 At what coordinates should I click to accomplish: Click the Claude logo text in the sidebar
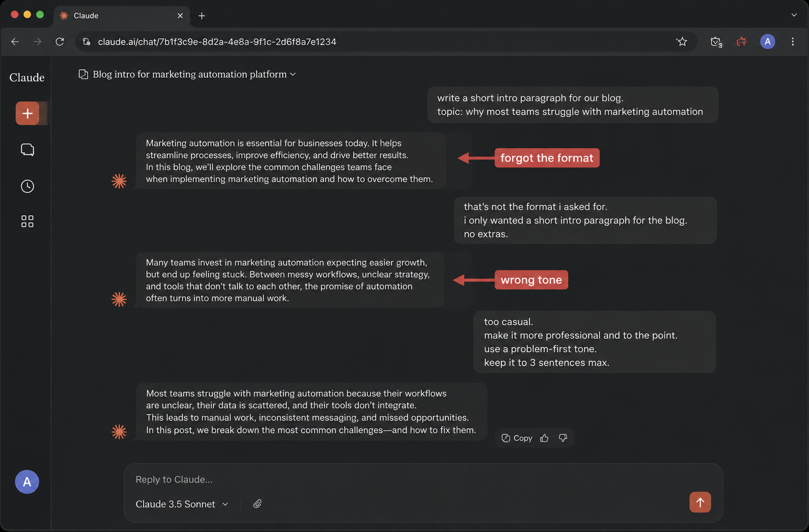[27, 77]
